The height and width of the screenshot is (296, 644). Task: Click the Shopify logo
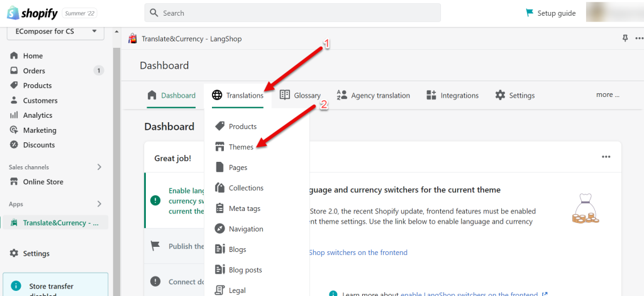(x=32, y=13)
